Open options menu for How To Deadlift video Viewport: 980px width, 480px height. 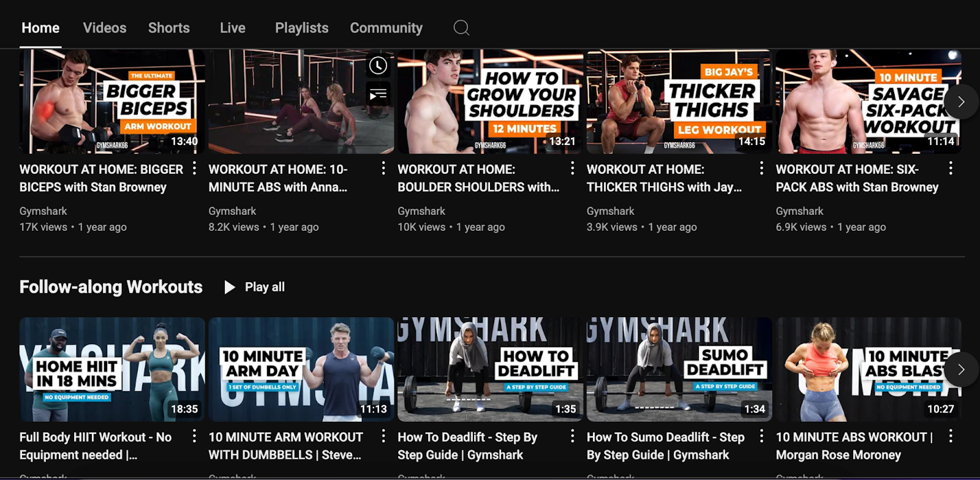[x=572, y=436]
